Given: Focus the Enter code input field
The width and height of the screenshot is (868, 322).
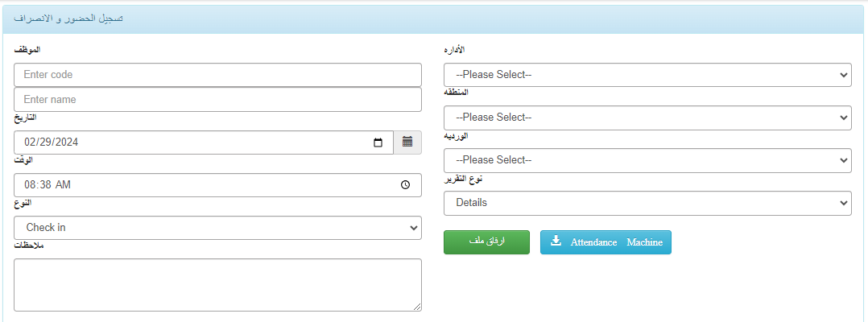Looking at the screenshot, I should click(217, 75).
